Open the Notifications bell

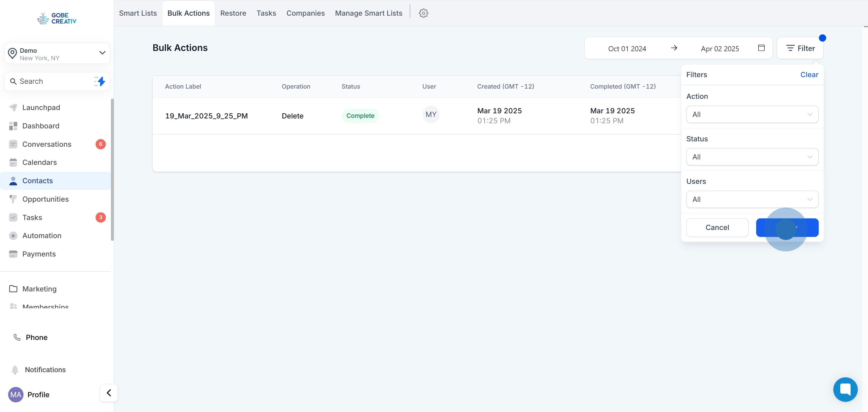(45, 370)
